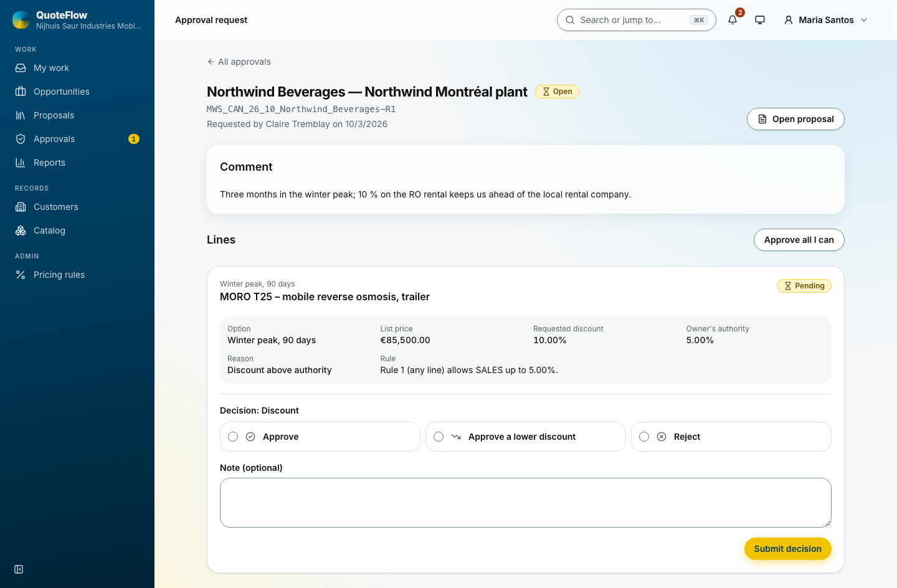Go back to All approvals

coord(239,62)
